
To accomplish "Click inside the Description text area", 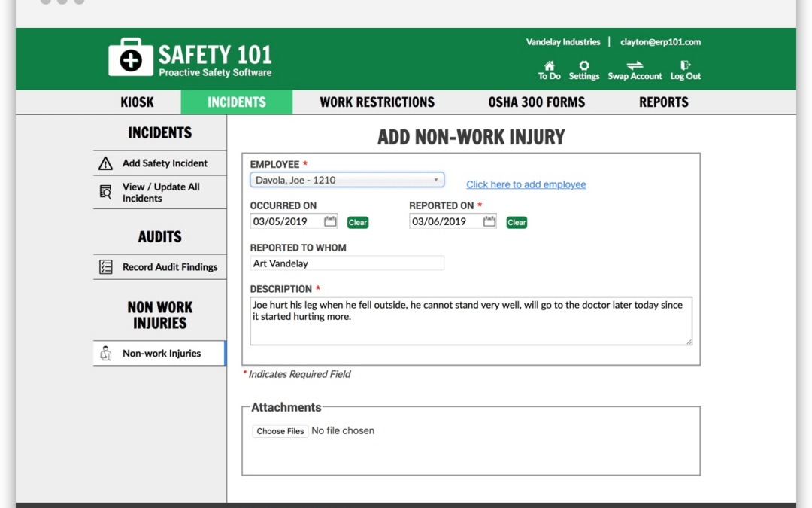I will tap(471, 321).
